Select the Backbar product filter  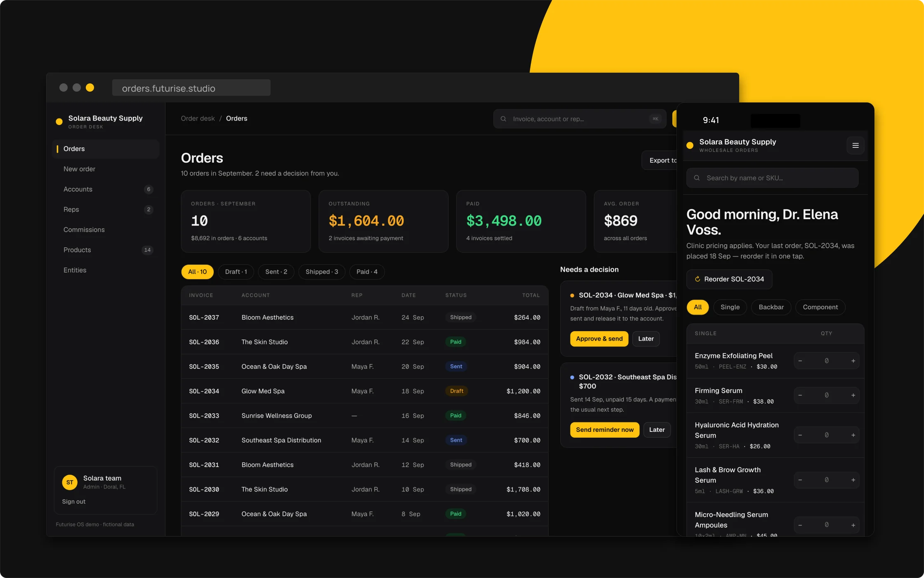[771, 307]
